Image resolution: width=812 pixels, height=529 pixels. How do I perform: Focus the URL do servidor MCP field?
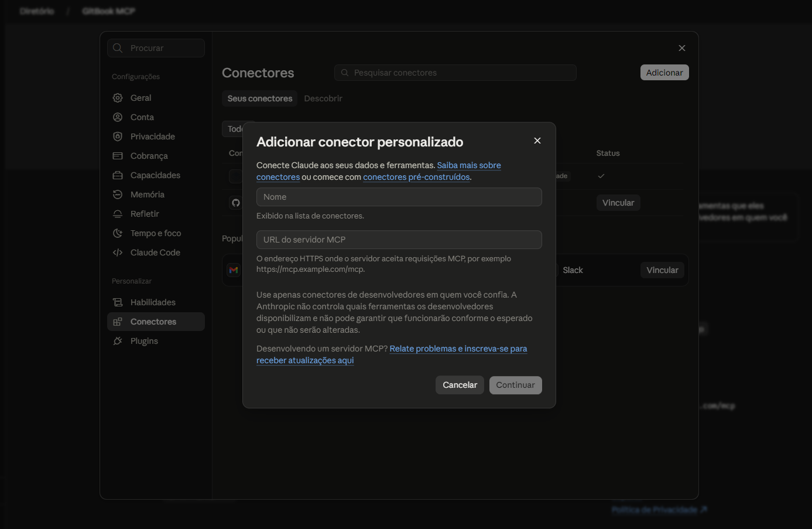(399, 240)
